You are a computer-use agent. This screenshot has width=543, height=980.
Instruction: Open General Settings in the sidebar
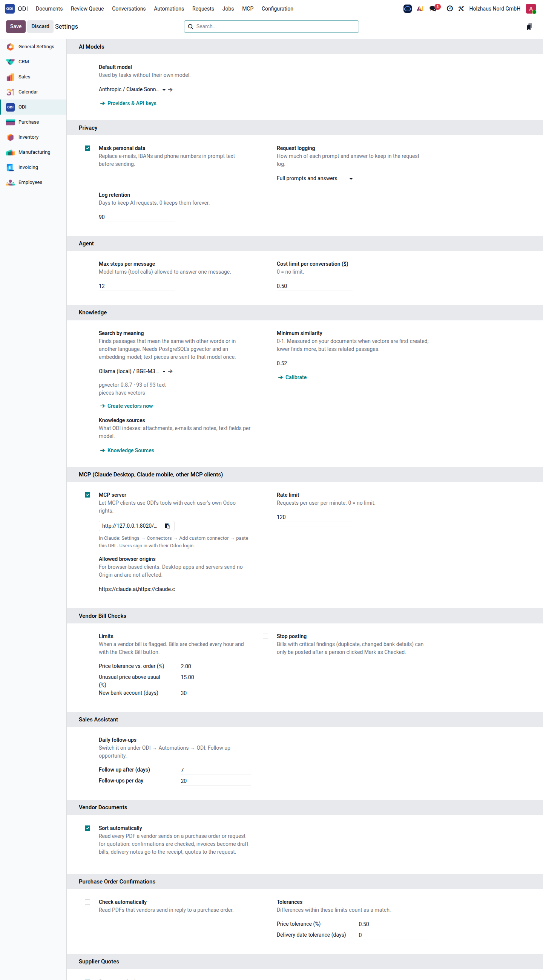click(x=33, y=46)
